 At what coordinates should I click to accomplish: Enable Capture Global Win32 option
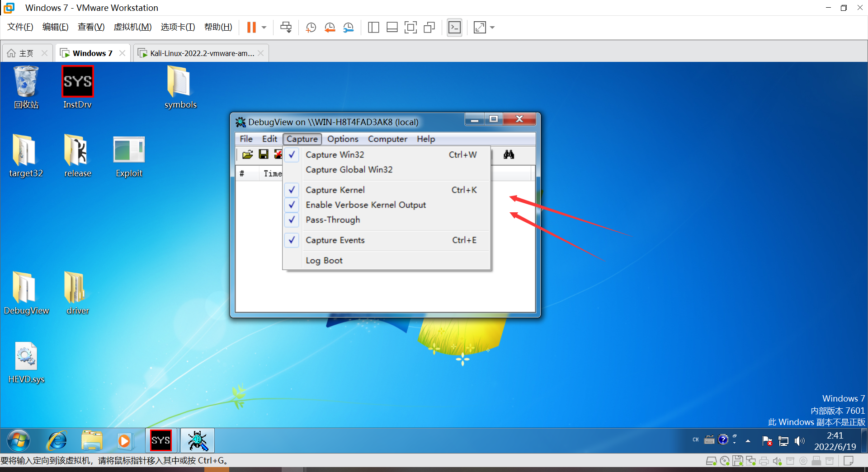[387, 170]
